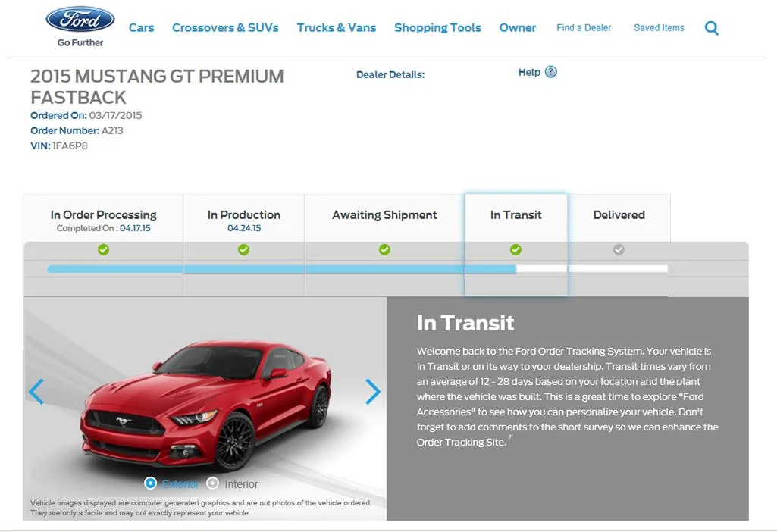Open the Trucks & Vans menu
777x532 pixels.
coord(337,28)
